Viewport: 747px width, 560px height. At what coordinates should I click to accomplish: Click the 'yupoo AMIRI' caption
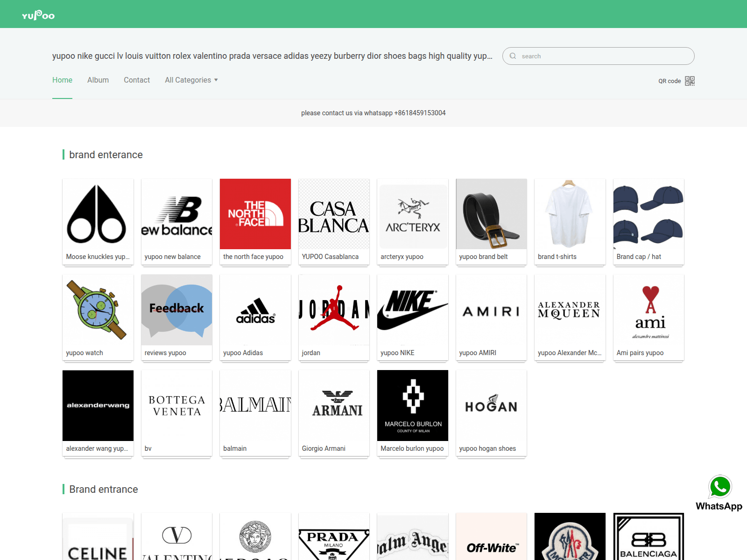(478, 353)
